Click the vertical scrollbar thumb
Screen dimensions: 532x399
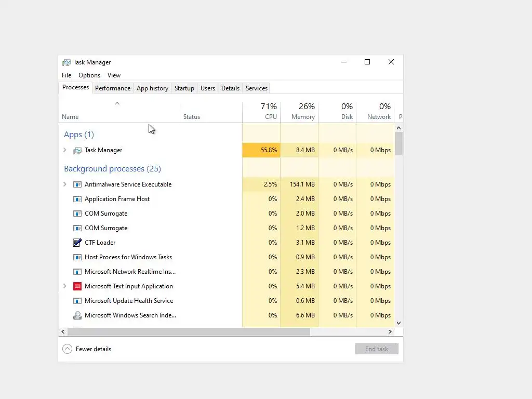(x=398, y=143)
